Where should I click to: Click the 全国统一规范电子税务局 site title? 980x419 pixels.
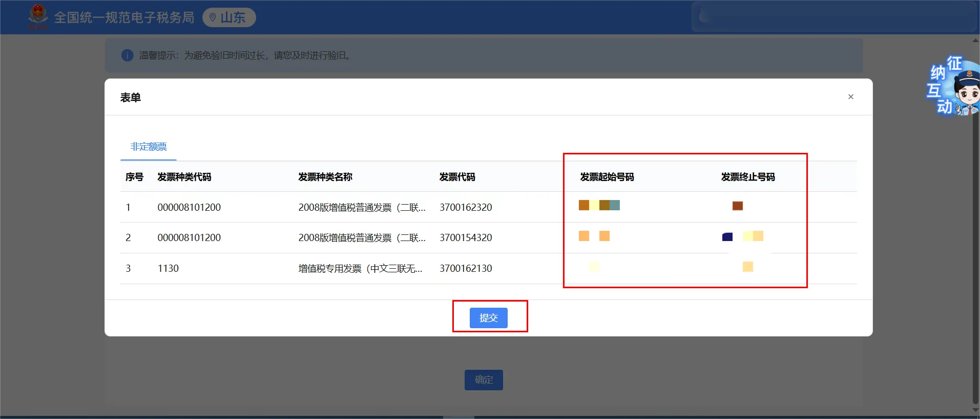click(124, 17)
